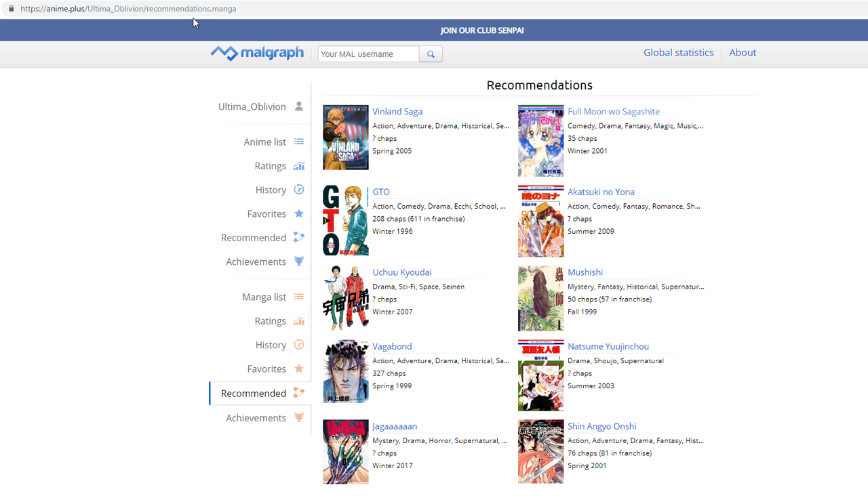Viewport: 868px width, 500px height.
Task: Open the Vinland Saga title link
Action: tap(397, 112)
